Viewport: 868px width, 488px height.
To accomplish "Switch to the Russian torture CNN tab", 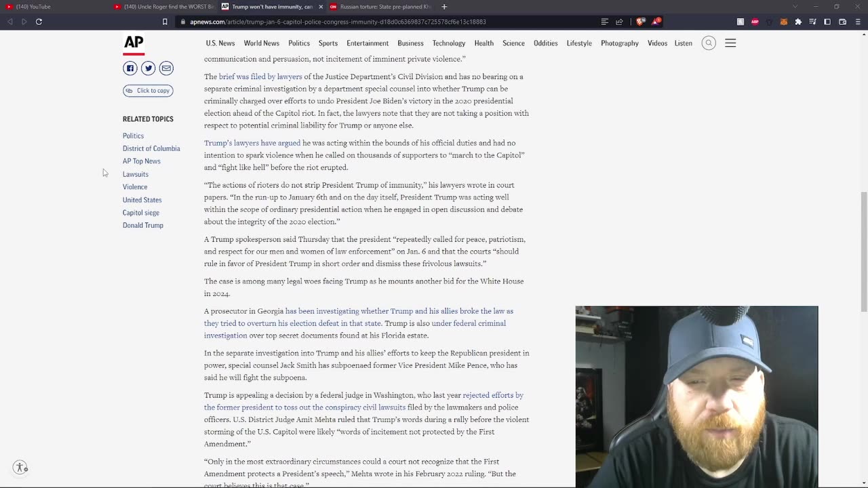I will click(x=380, y=7).
